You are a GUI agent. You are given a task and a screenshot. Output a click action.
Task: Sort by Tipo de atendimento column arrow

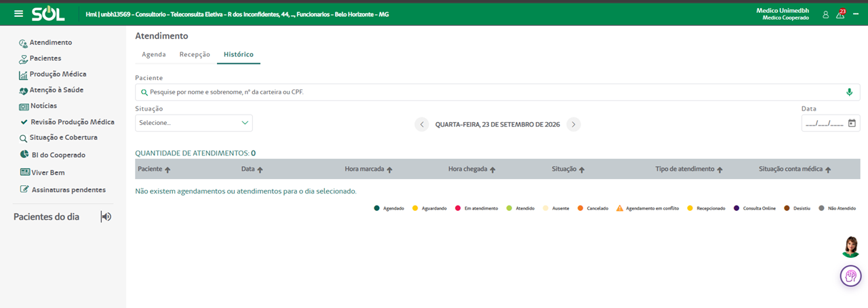coord(719,170)
